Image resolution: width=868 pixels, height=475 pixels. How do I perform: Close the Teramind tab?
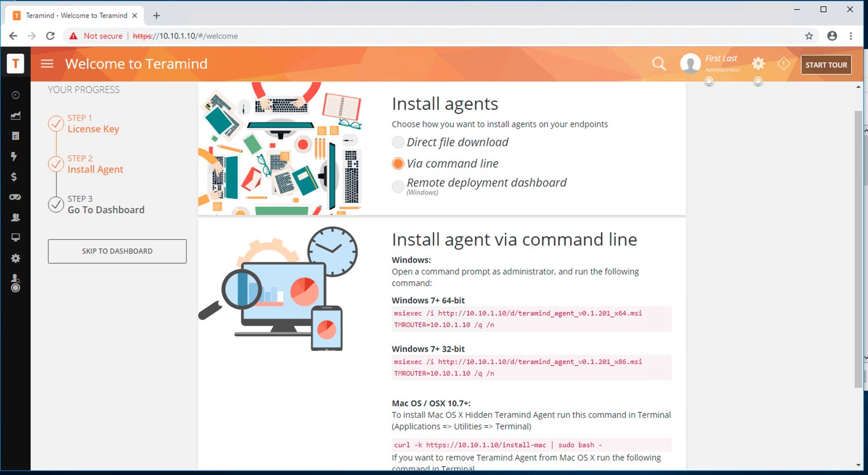coord(135,16)
